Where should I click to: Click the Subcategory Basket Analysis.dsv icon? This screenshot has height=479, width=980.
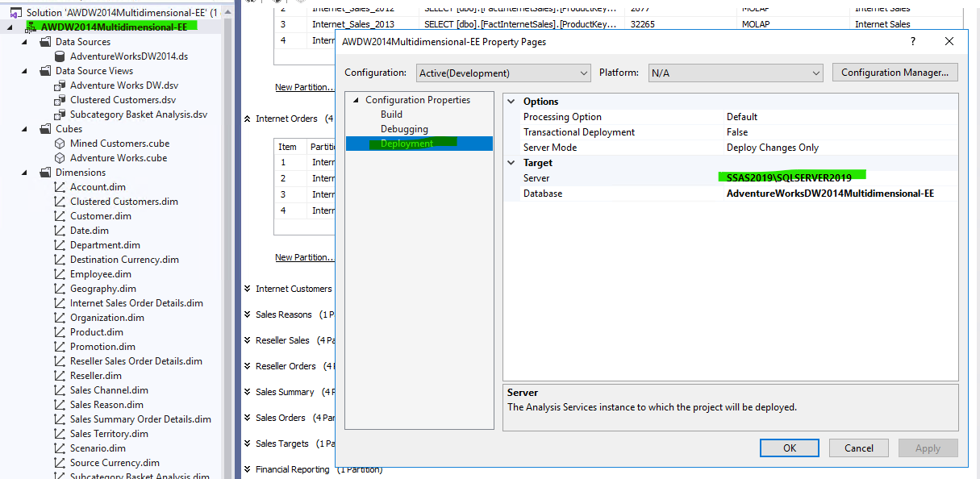click(60, 115)
